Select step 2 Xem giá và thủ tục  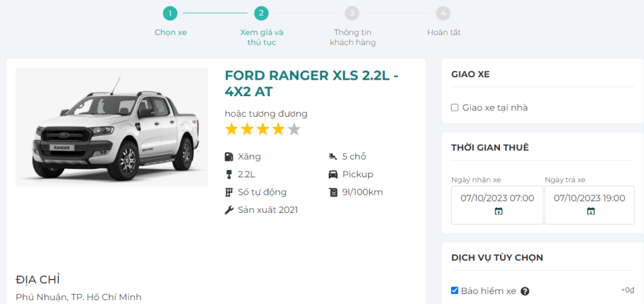coord(262,13)
